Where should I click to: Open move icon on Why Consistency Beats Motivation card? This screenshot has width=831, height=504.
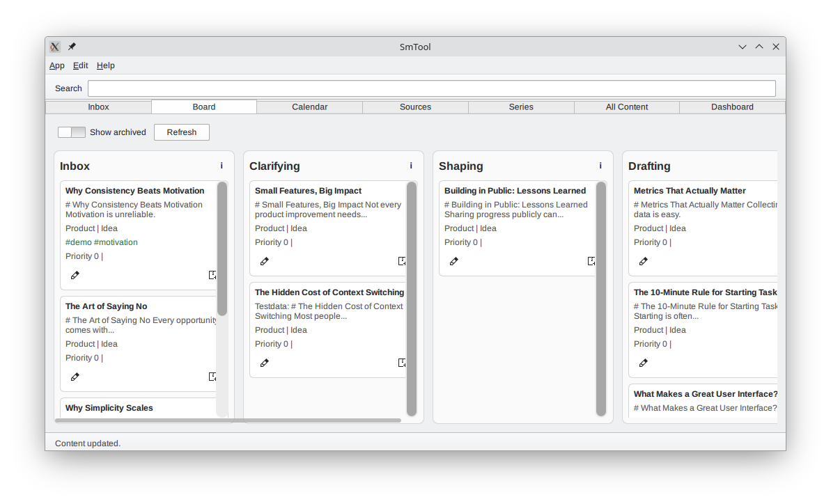click(212, 275)
